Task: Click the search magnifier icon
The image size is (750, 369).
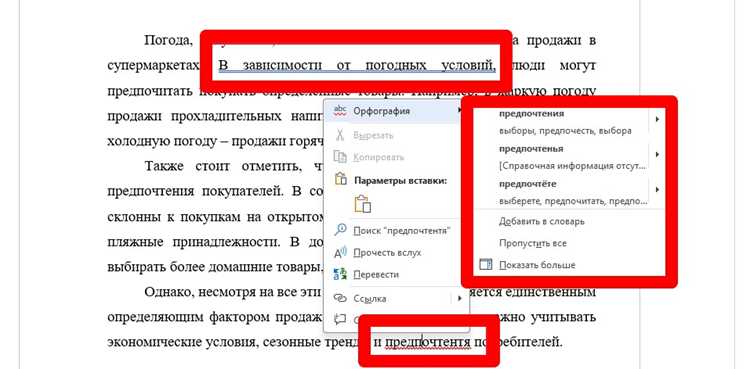Action: coord(340,230)
